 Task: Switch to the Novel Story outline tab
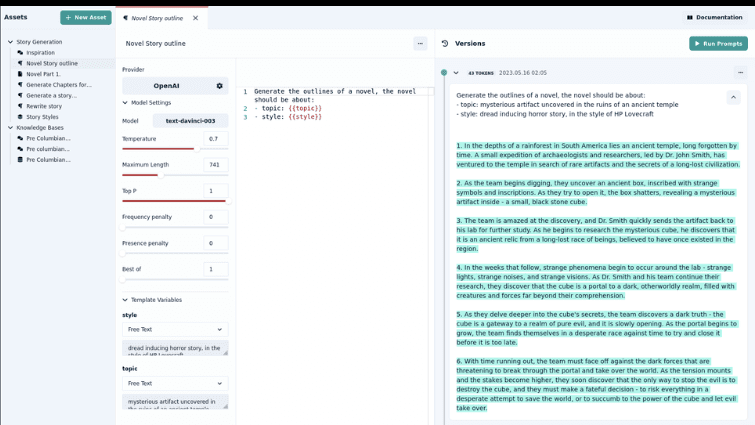pos(157,18)
